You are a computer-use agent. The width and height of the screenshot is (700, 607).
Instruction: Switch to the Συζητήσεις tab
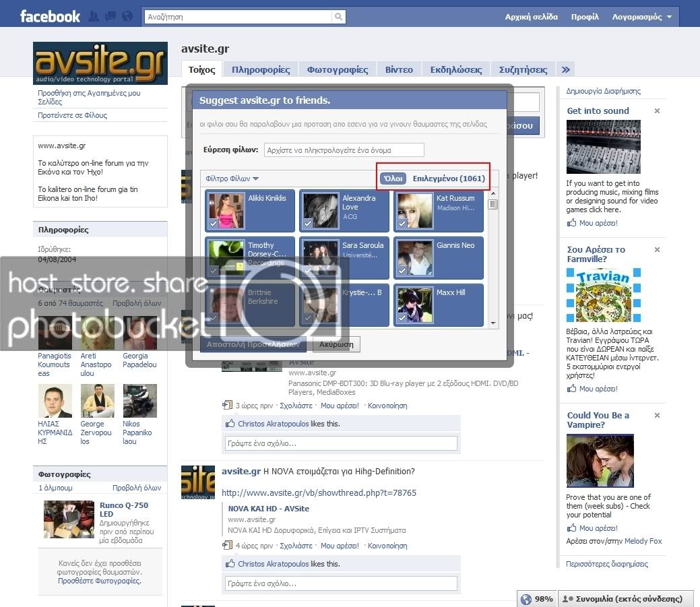click(523, 69)
